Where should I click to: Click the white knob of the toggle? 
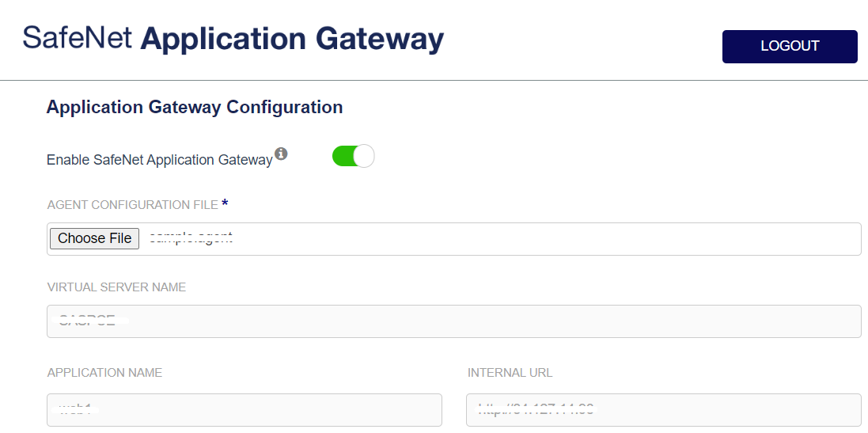[363, 156]
